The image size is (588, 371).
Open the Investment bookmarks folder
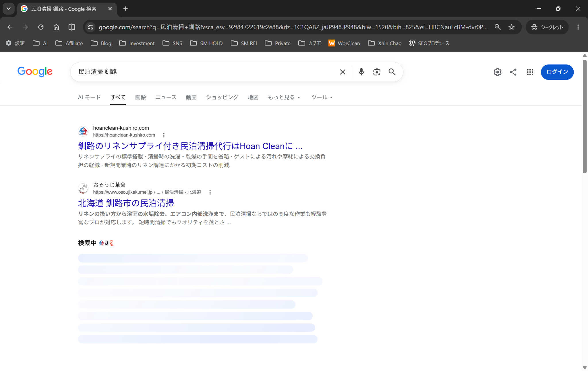[x=137, y=43]
